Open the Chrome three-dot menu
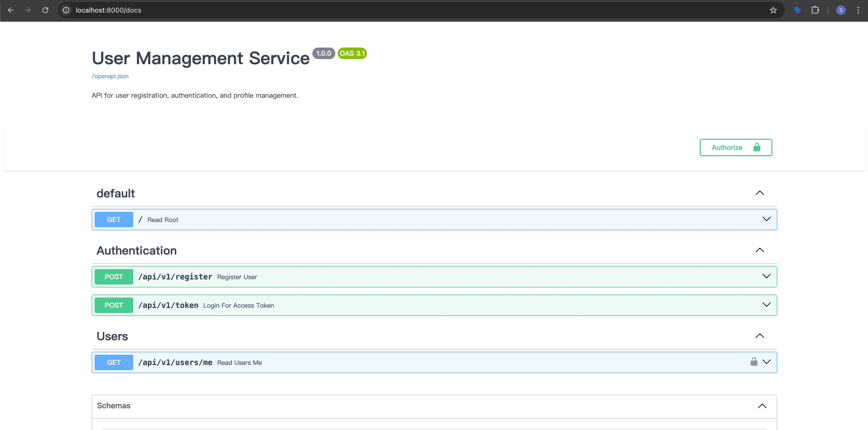The height and width of the screenshot is (430, 868). (858, 10)
